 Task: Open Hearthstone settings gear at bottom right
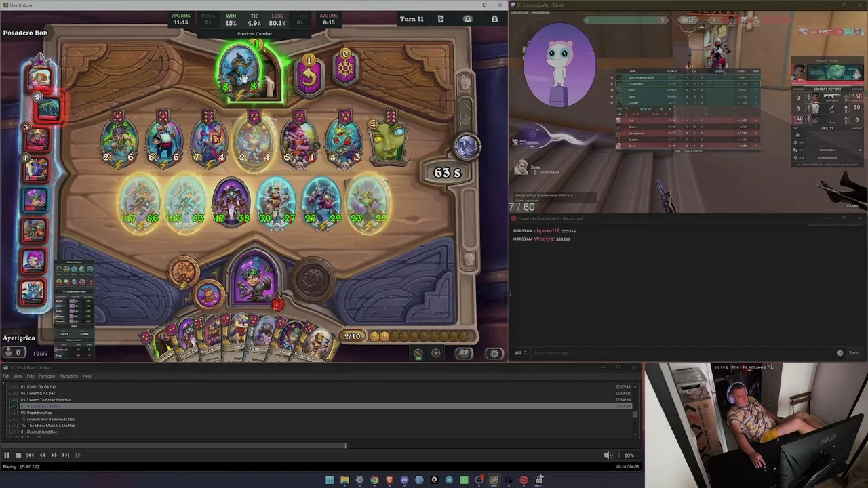(x=494, y=353)
